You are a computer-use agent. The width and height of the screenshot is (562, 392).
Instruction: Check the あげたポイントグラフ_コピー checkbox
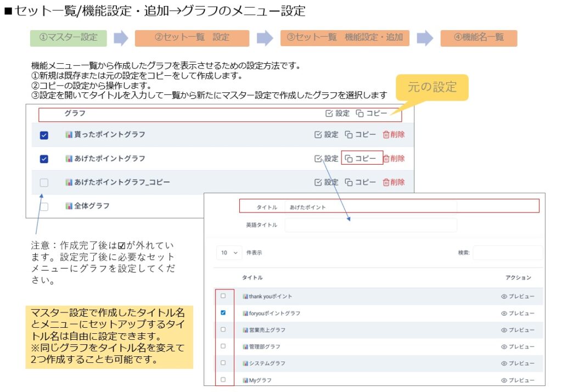[x=44, y=182]
